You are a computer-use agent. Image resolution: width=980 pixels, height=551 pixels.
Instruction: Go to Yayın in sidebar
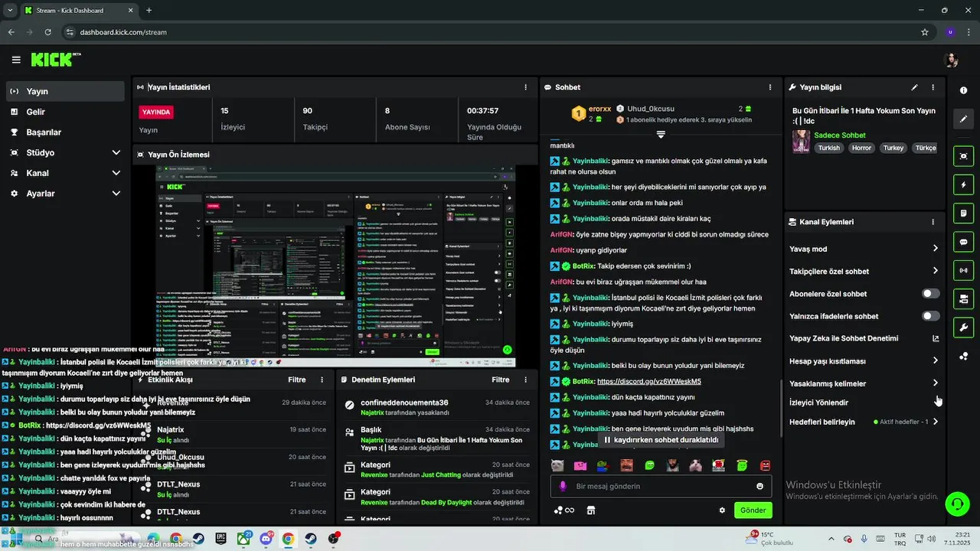coord(64,91)
